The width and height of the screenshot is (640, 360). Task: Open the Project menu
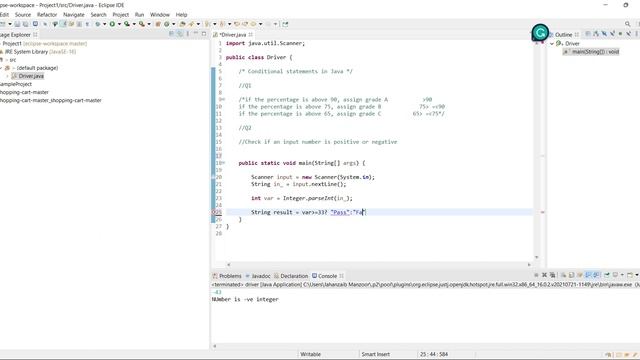tap(120, 14)
